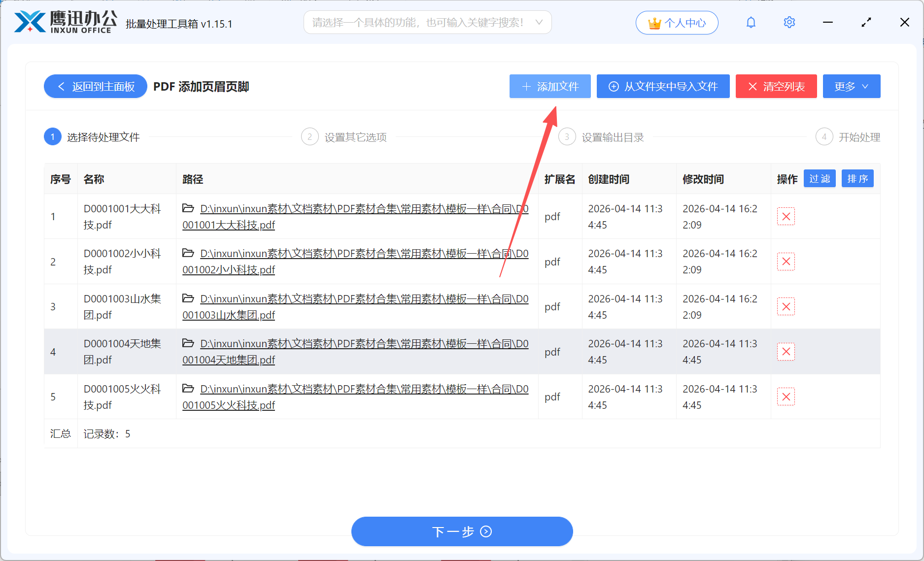The height and width of the screenshot is (561, 924).
Task: Click 返回到主面板 button
Action: pos(96,87)
